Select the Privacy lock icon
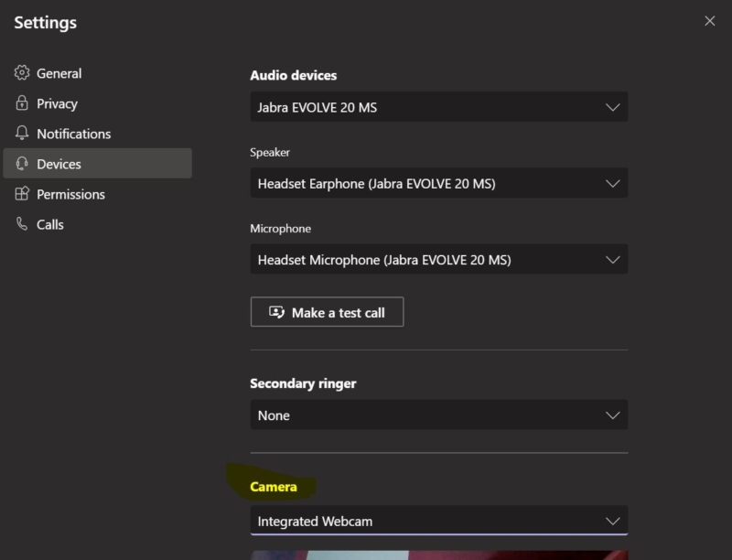The height and width of the screenshot is (560, 732). (20, 103)
